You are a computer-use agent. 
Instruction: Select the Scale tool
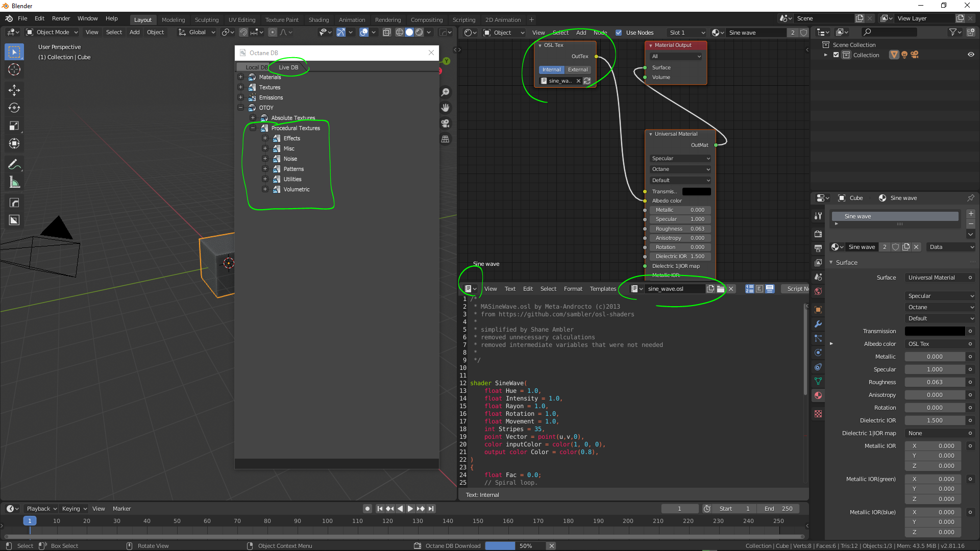coord(14,126)
